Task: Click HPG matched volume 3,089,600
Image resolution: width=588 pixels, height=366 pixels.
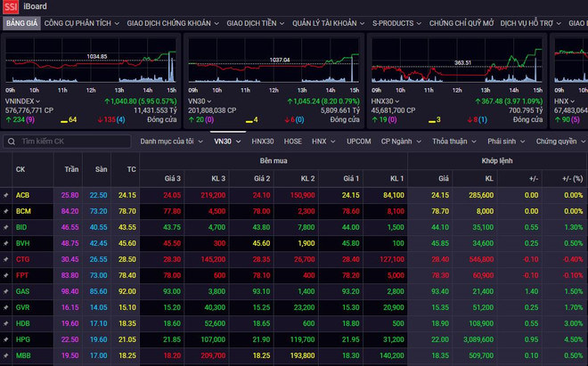Action: 478,340
